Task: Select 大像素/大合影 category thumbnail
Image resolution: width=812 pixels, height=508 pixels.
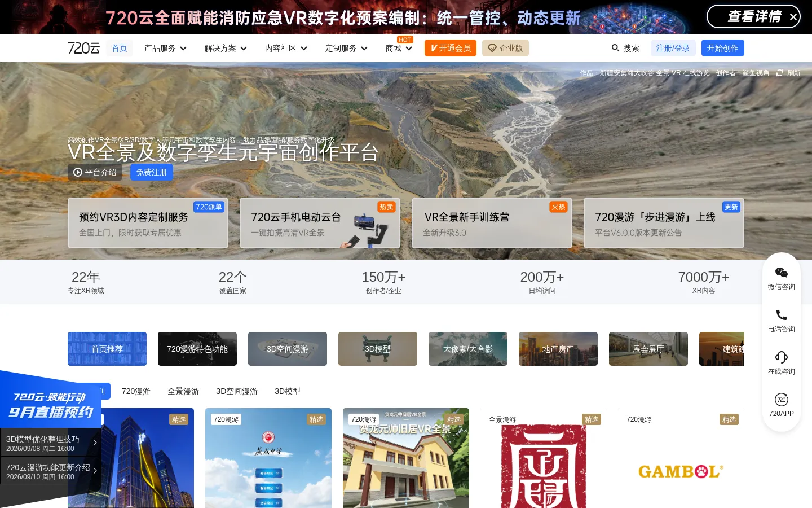Action: pos(468,349)
